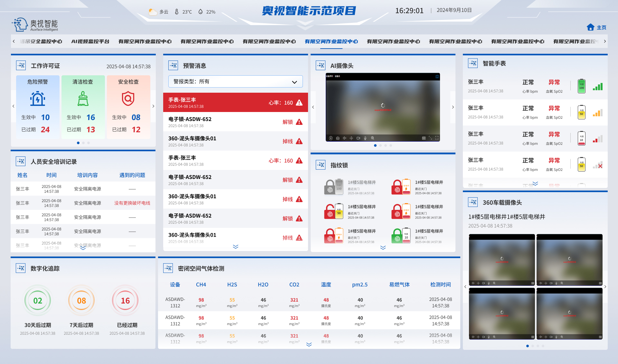Activate the microphone icon on the AI camera

pyautogui.click(x=365, y=138)
